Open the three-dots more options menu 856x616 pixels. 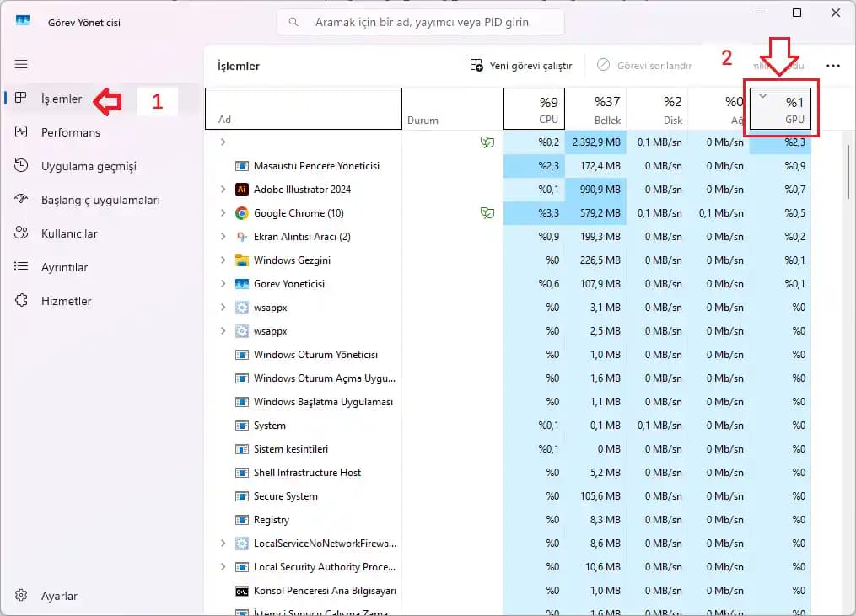833,66
